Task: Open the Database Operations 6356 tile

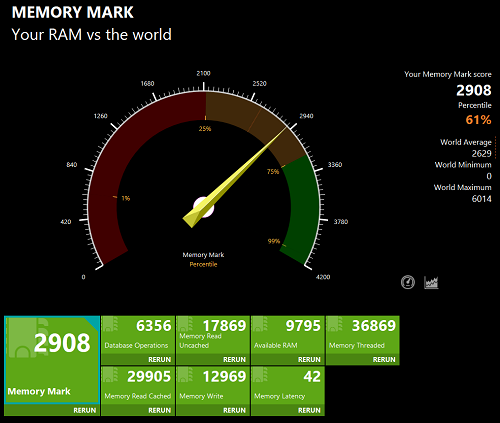Action: click(x=138, y=335)
